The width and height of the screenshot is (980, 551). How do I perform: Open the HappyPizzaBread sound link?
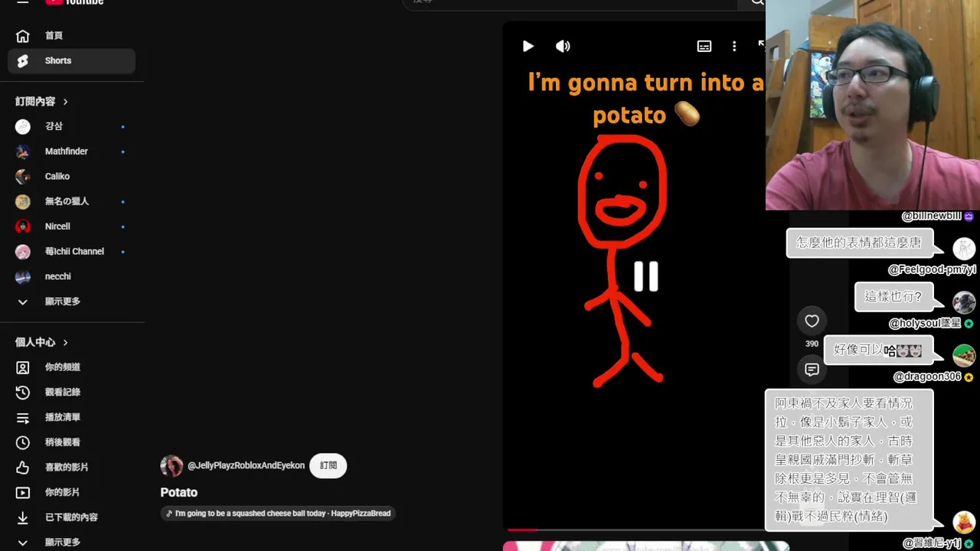[x=279, y=514]
